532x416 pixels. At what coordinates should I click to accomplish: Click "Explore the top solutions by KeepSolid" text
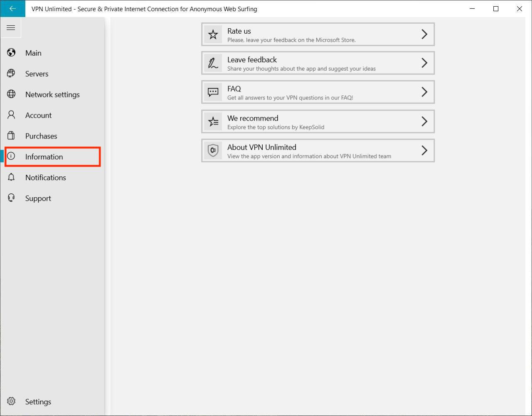point(276,127)
